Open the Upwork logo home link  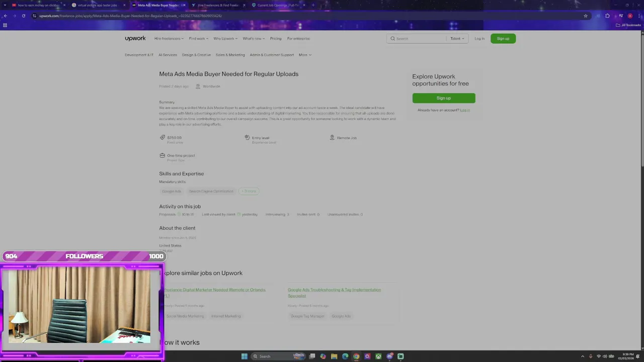pyautogui.click(x=135, y=38)
